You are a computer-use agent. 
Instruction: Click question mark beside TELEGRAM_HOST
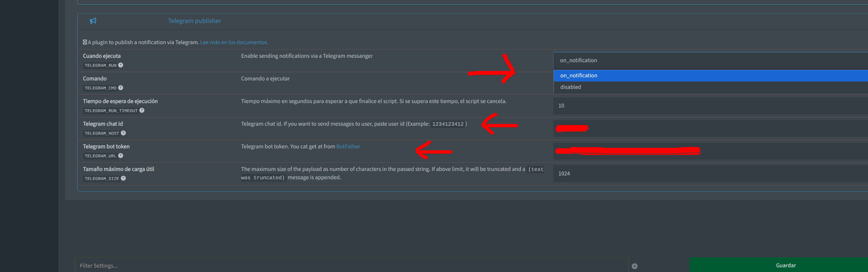coord(123,133)
